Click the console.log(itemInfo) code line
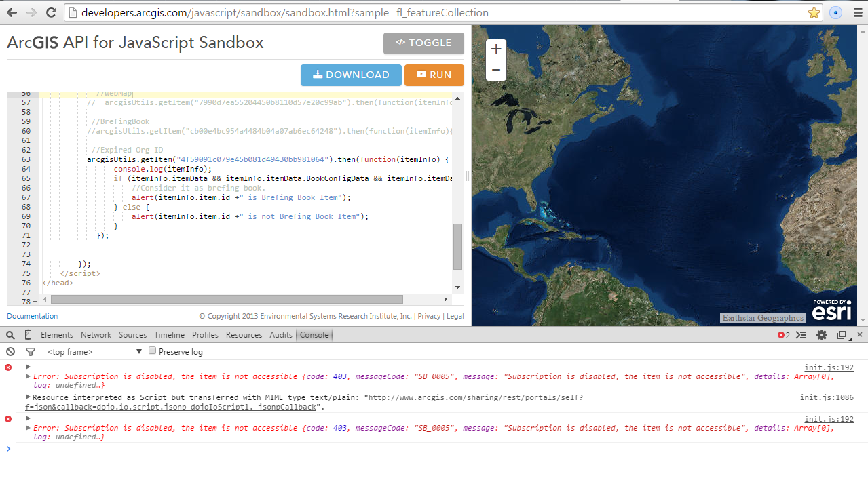Image resolution: width=868 pixels, height=478 pixels. pos(163,169)
